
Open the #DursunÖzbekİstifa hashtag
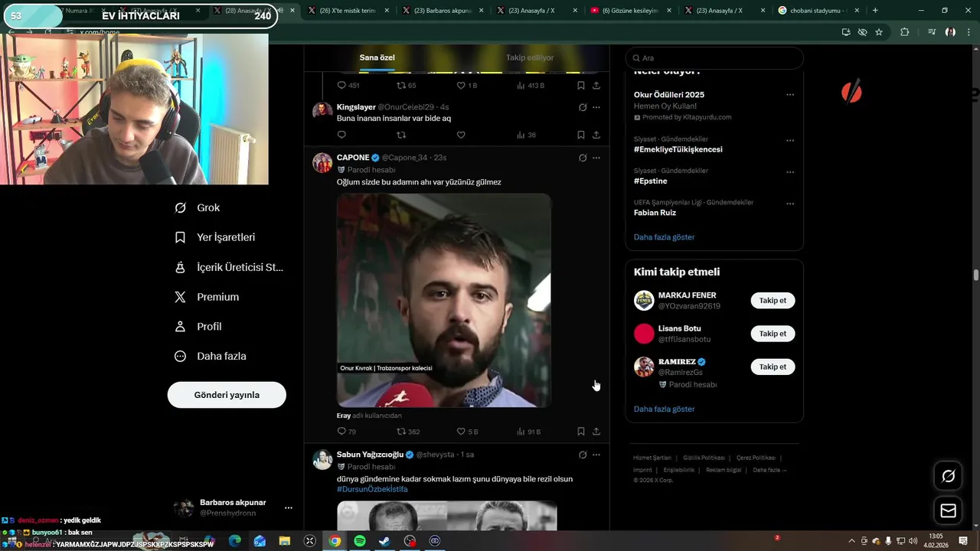(x=372, y=489)
